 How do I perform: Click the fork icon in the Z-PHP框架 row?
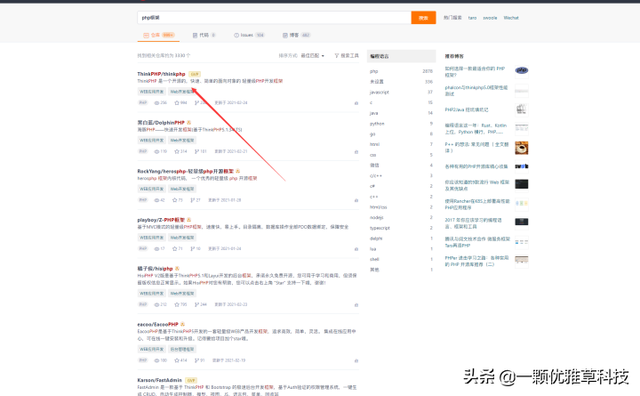coord(193,249)
